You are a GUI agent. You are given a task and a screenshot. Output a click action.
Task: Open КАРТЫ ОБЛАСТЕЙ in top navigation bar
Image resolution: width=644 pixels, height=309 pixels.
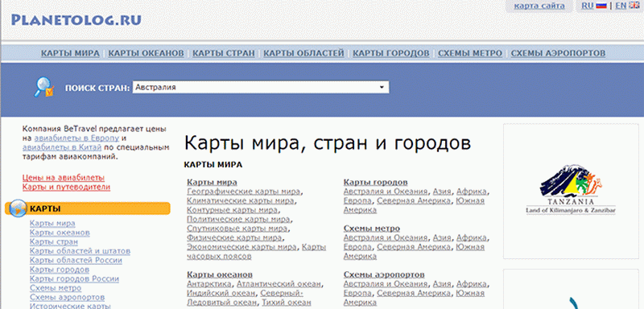[304, 53]
